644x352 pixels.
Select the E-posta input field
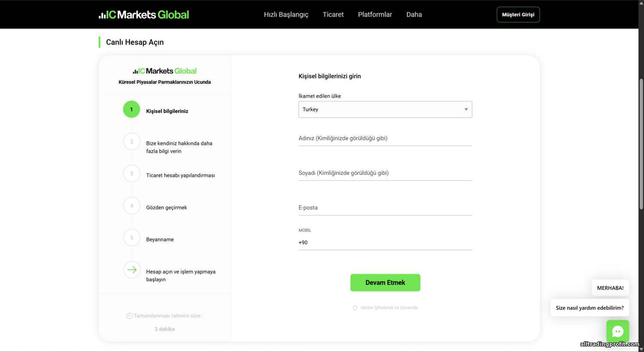point(385,208)
